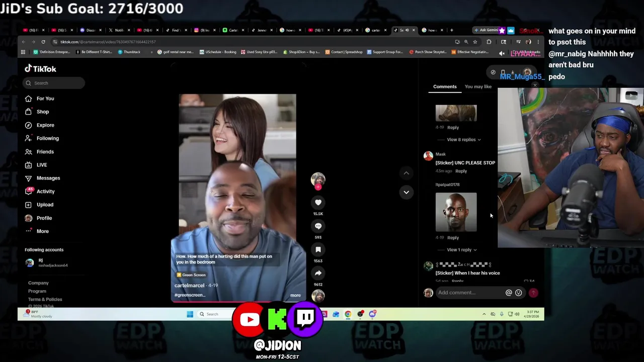644x362 pixels.
Task: Open the emoji picker in comment box
Action: click(518, 293)
